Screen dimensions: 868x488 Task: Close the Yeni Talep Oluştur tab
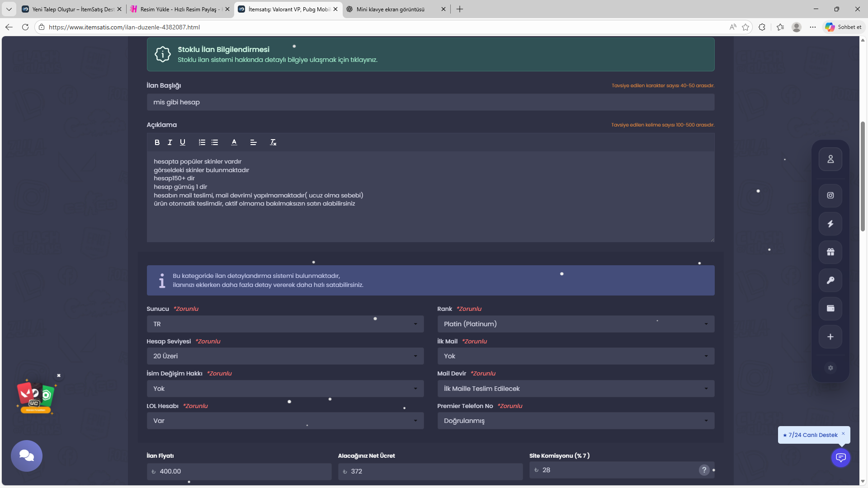(119, 9)
